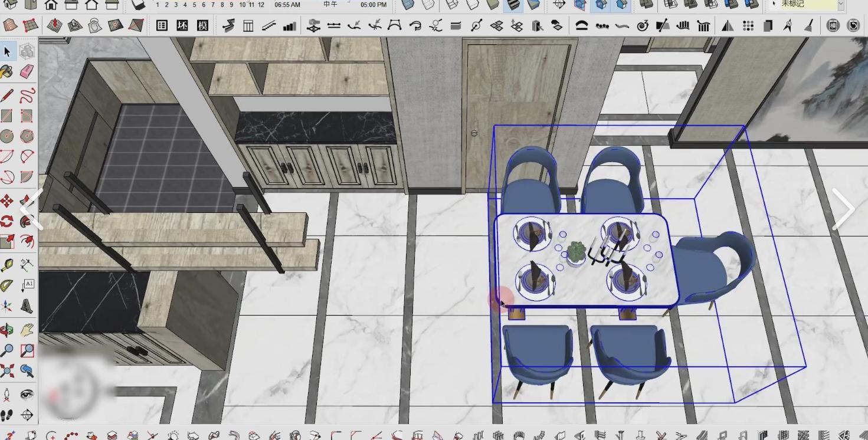Go to the previous image arrow
868x440 pixels.
tap(31, 209)
